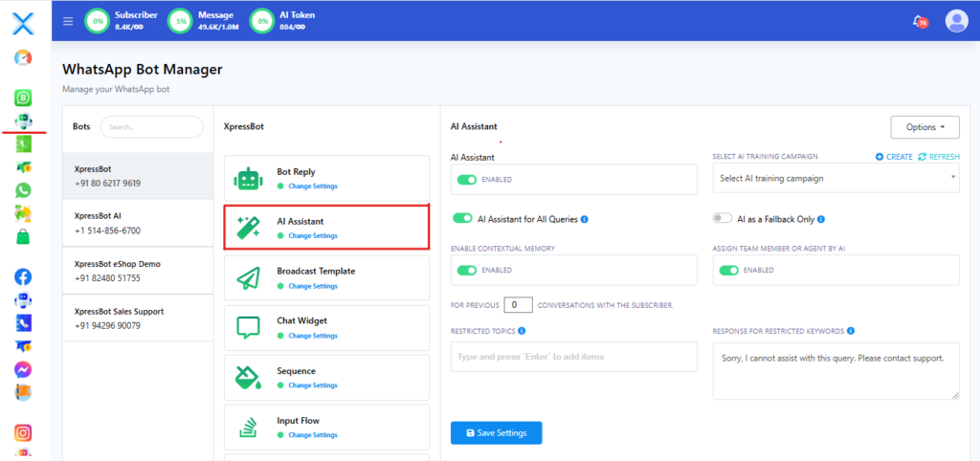Screen dimensions: 980x461
Task: Expand Select AI training campaign dropdown
Action: [835, 178]
